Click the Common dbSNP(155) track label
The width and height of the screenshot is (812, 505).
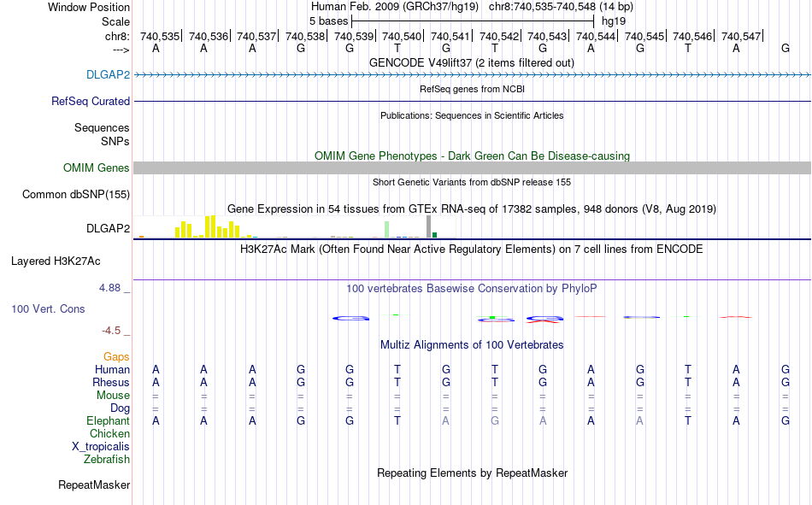[x=75, y=194]
